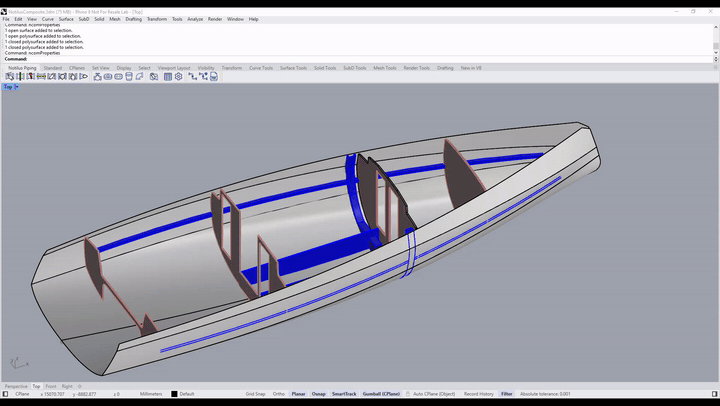Toggle Grid Snap in the status bar
Viewport: 720px width, 406px height.
point(255,394)
